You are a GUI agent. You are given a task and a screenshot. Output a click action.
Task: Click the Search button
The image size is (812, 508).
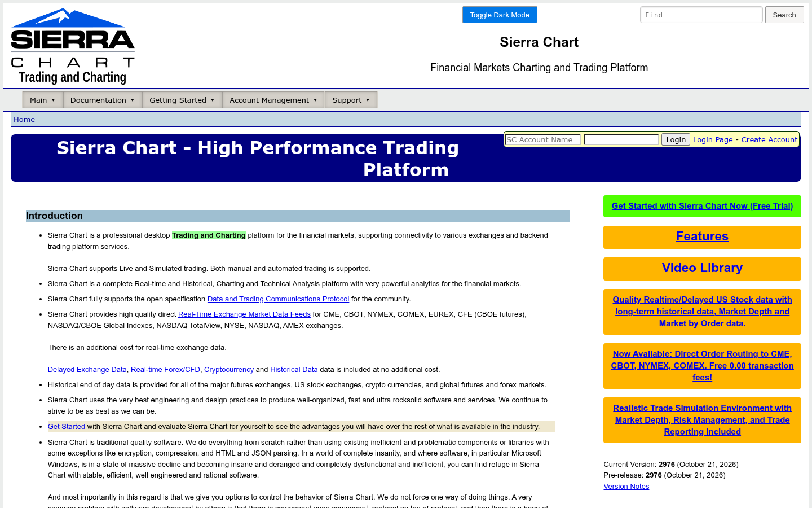click(784, 15)
